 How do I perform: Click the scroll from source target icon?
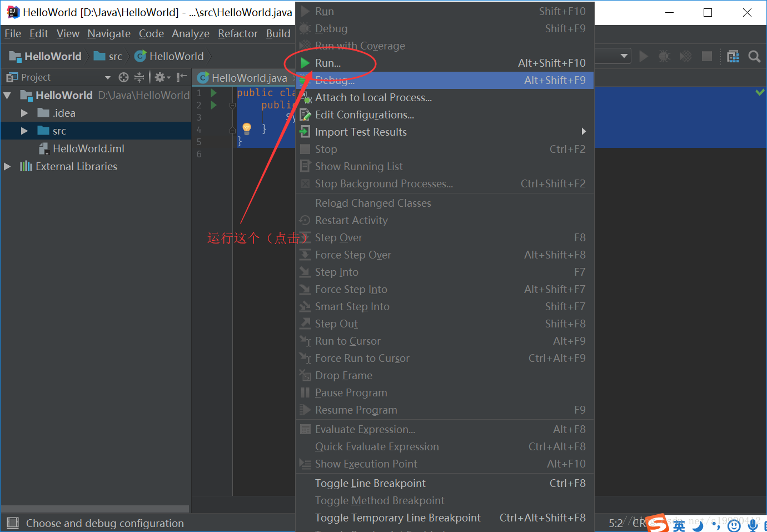coord(123,77)
